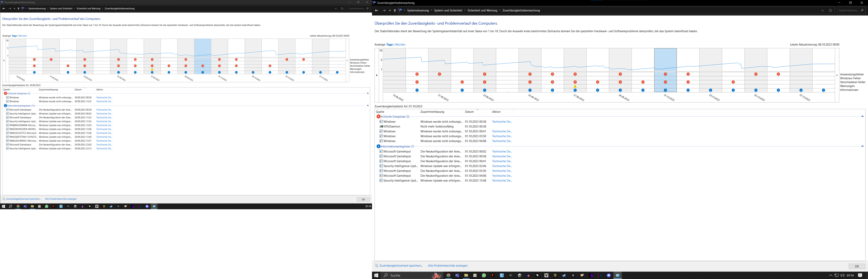Click yellow warning icon in larger window's chart
868x279 pixels.
[x=575, y=87]
